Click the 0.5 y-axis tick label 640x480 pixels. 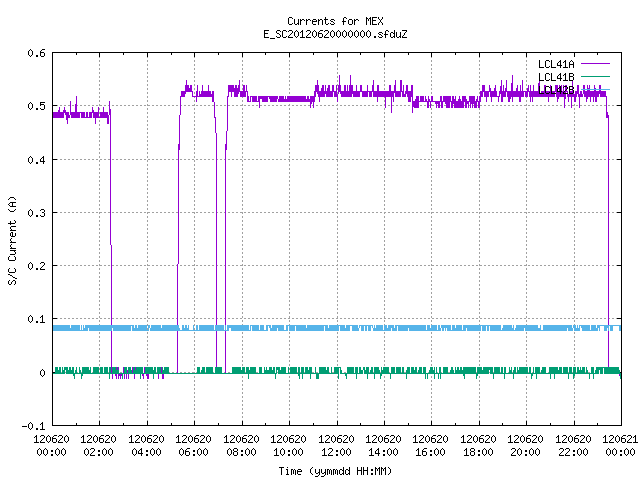pyautogui.click(x=36, y=106)
